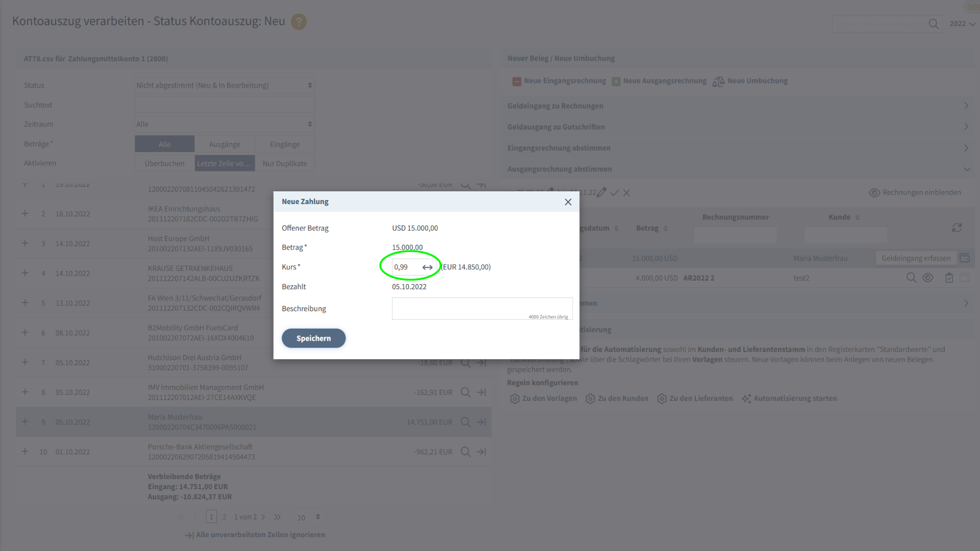Close the Neue Zahlung dialog

[568, 202]
